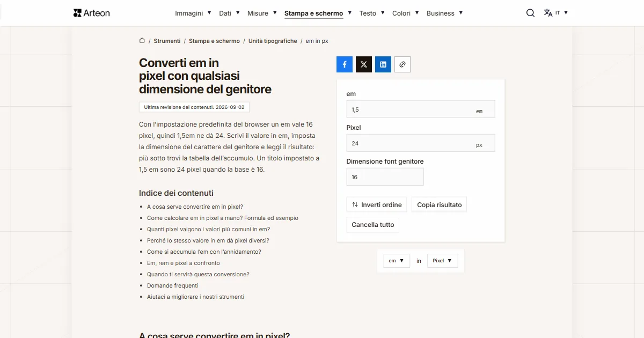The width and height of the screenshot is (644, 338).
Task: Focus the Dimensione font genitore field
Action: click(x=385, y=177)
